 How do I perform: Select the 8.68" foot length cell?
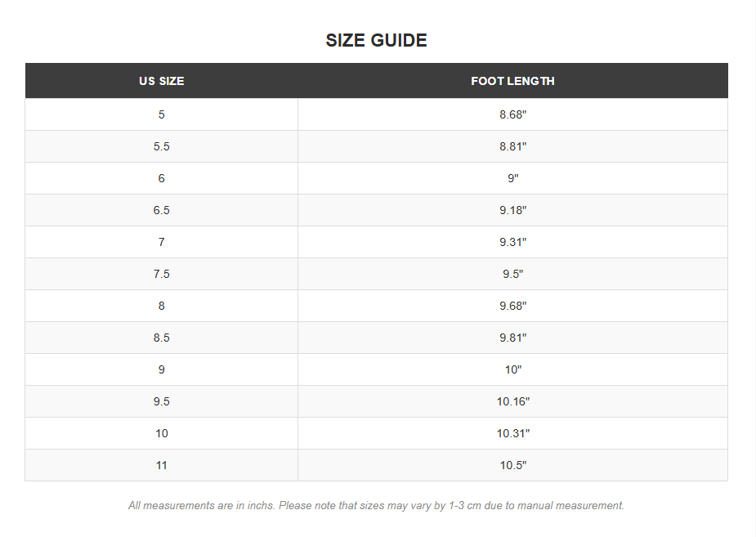[x=512, y=114]
